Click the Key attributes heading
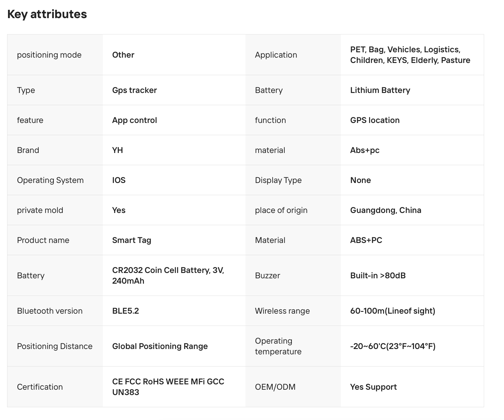504x420 pixels. point(47,14)
